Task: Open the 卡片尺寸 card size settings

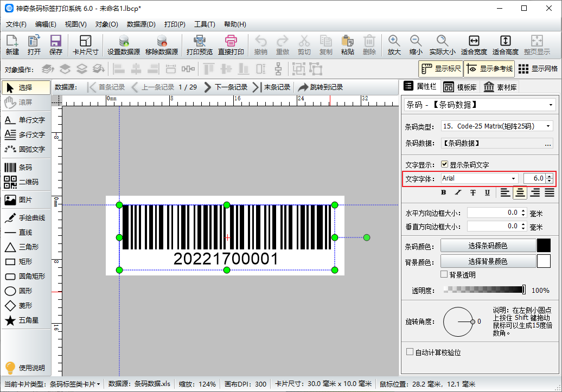Action: (x=85, y=45)
